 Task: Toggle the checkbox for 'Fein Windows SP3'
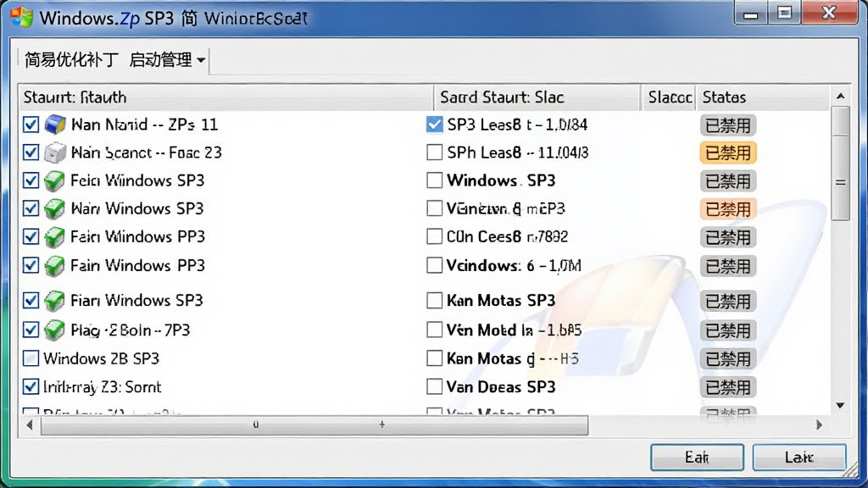click(31, 180)
